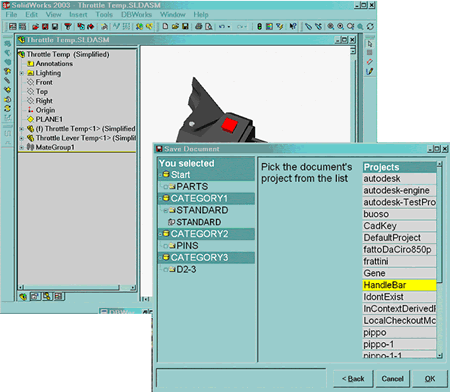Expand the MateGroup1 node
Screen dimensions: 450x392
click(x=22, y=147)
